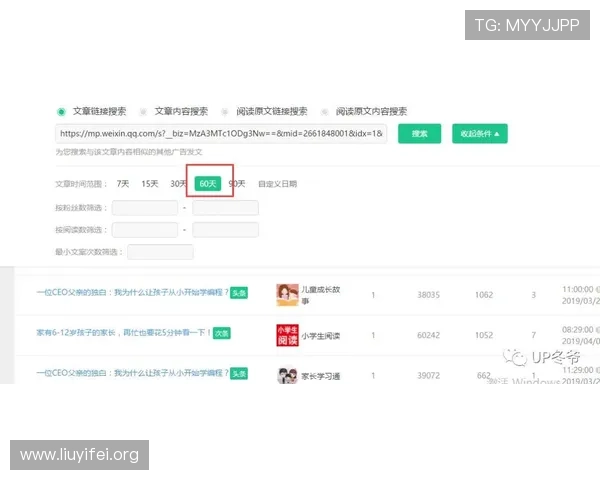This screenshot has height=480, width=600.
Task: Select the 1062 value cell
Action: [484, 295]
